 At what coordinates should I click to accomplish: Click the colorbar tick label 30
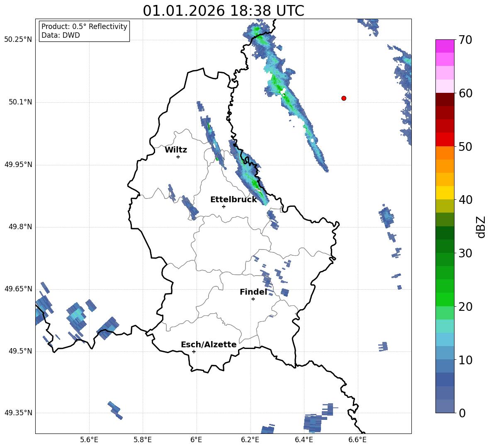coord(465,253)
